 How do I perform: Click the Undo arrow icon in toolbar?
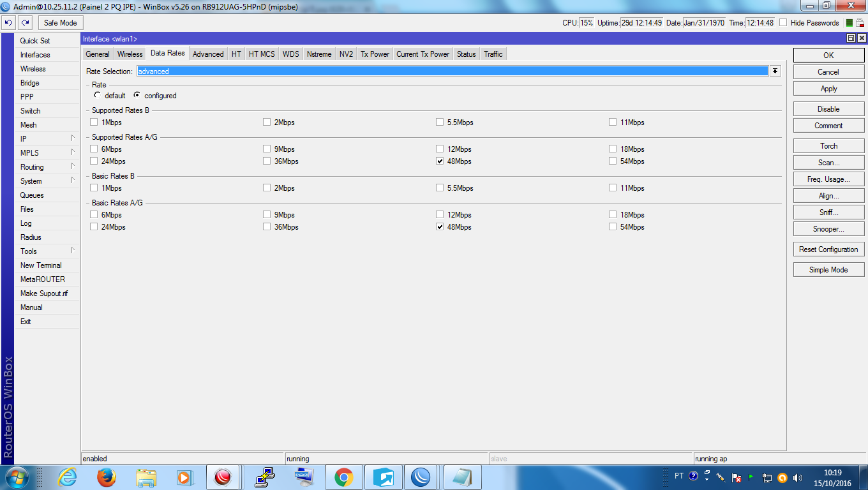click(x=9, y=23)
